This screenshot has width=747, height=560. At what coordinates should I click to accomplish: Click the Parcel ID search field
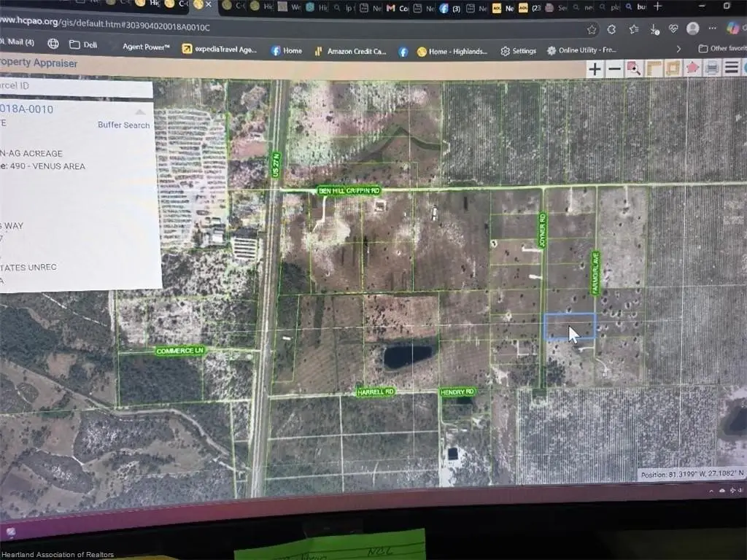pos(73,87)
